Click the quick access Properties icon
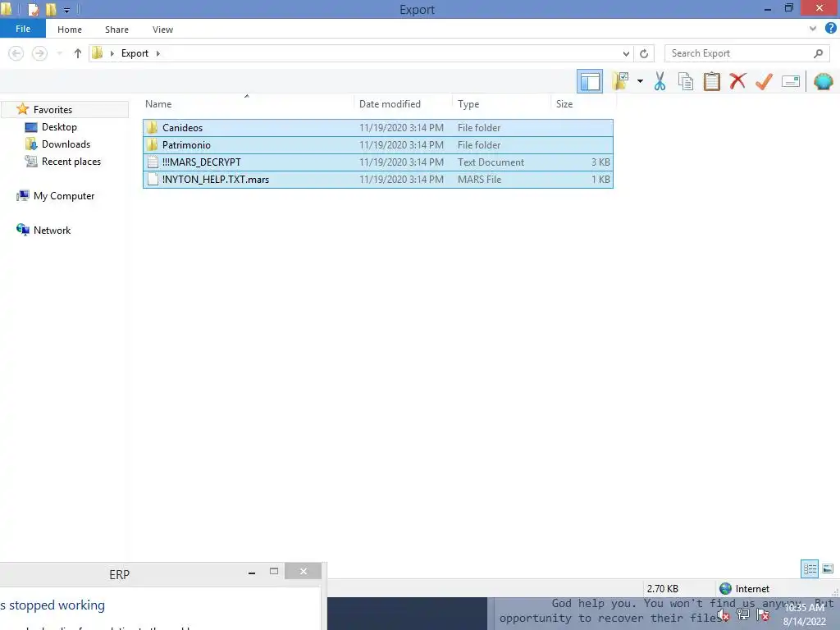This screenshot has height=630, width=840. pos(33,9)
